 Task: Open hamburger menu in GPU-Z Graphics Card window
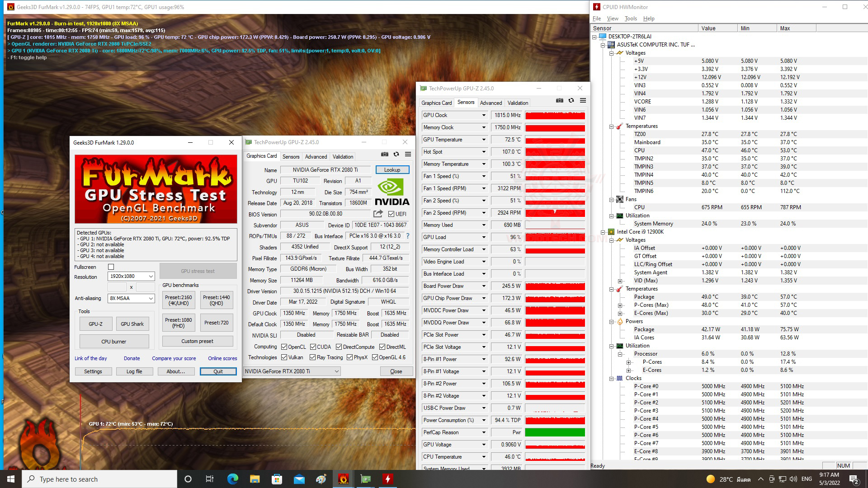click(408, 154)
